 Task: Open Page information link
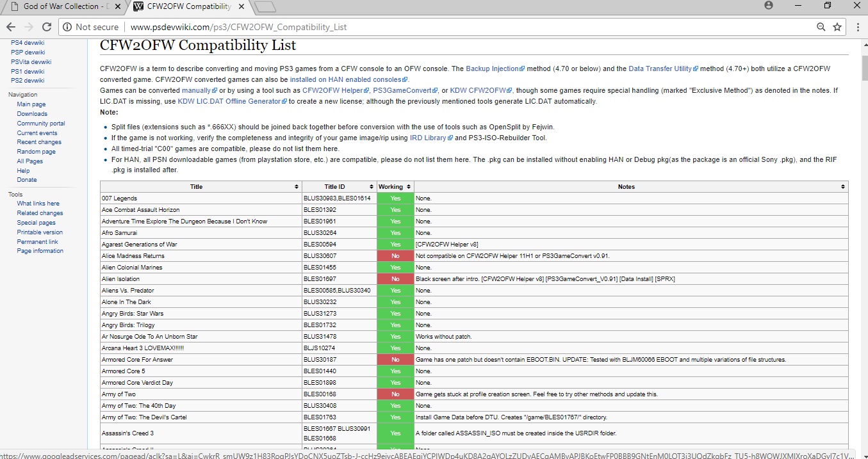pyautogui.click(x=40, y=251)
